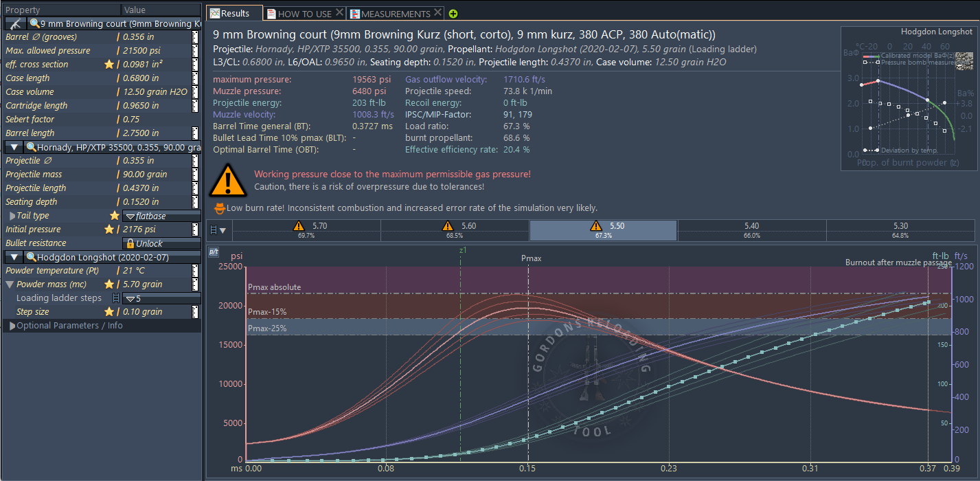Select the 5.30 grain ladder step
The image size is (980, 481).
(900, 230)
